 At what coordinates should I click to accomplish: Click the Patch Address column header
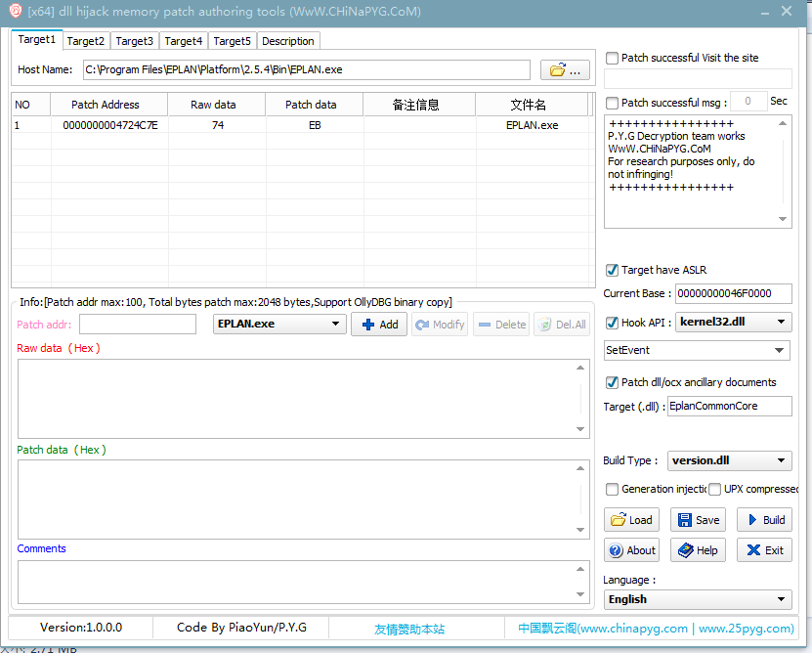point(109,105)
